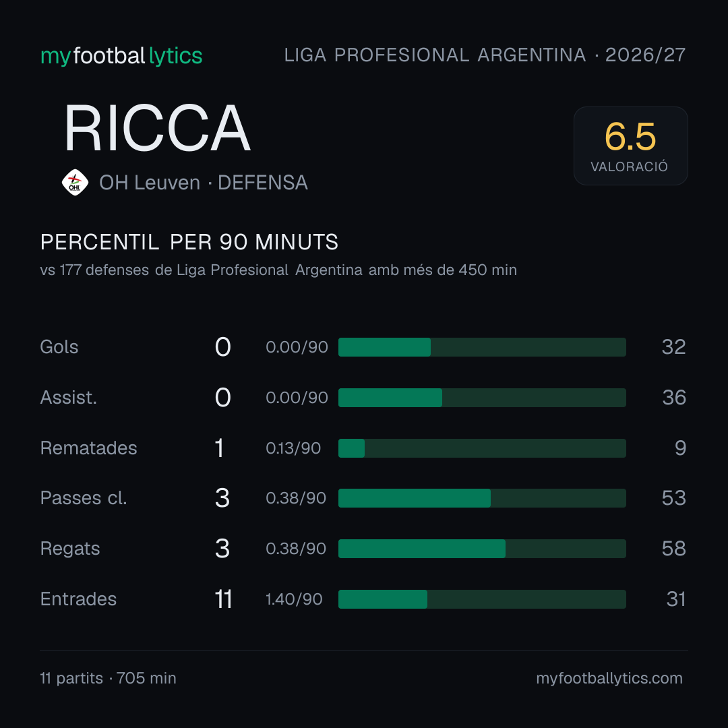Click the OH Leuven club crest icon
Screen dimensions: 728x728
[75, 183]
